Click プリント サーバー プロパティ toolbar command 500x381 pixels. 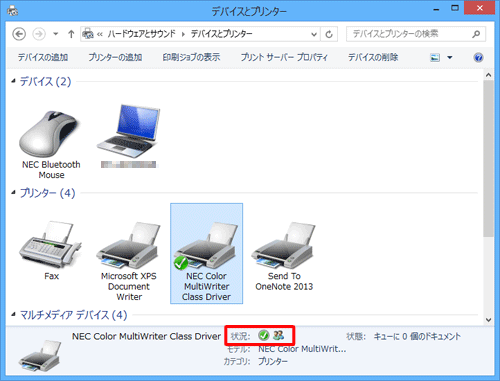pos(284,57)
